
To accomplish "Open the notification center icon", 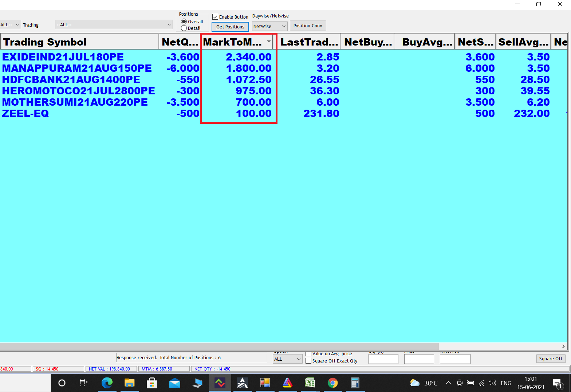I will tap(557, 383).
